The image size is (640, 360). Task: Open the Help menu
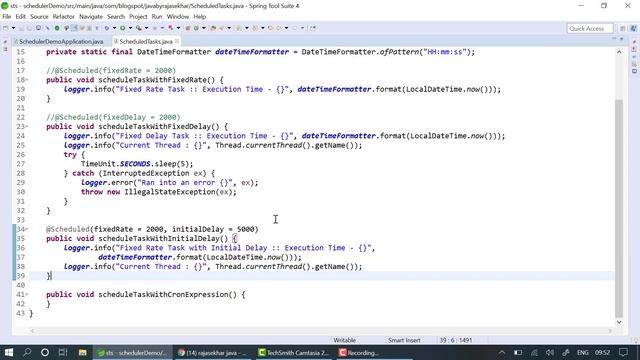(200, 16)
